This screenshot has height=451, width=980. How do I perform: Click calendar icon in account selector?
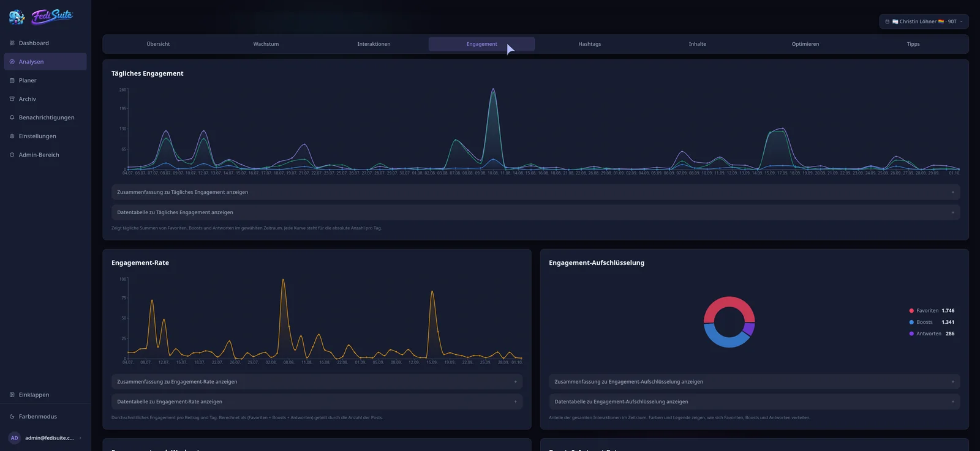point(888,21)
